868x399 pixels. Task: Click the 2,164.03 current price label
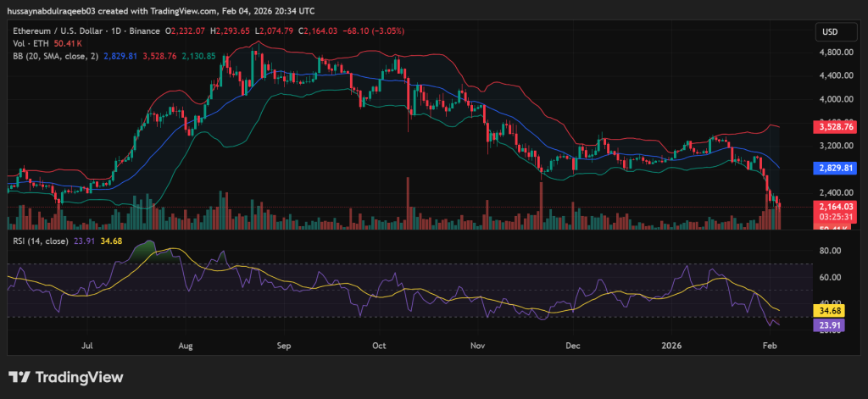coord(835,206)
